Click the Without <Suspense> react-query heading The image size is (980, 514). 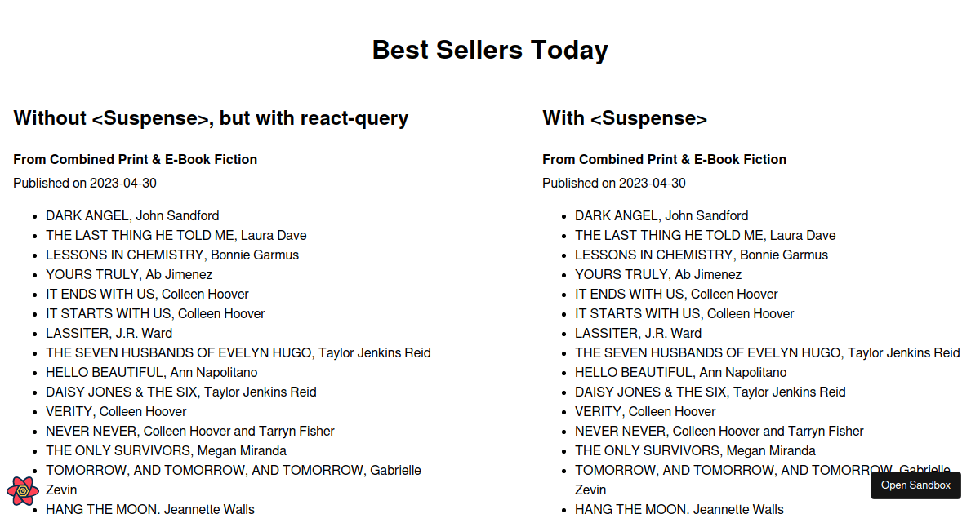pos(211,118)
